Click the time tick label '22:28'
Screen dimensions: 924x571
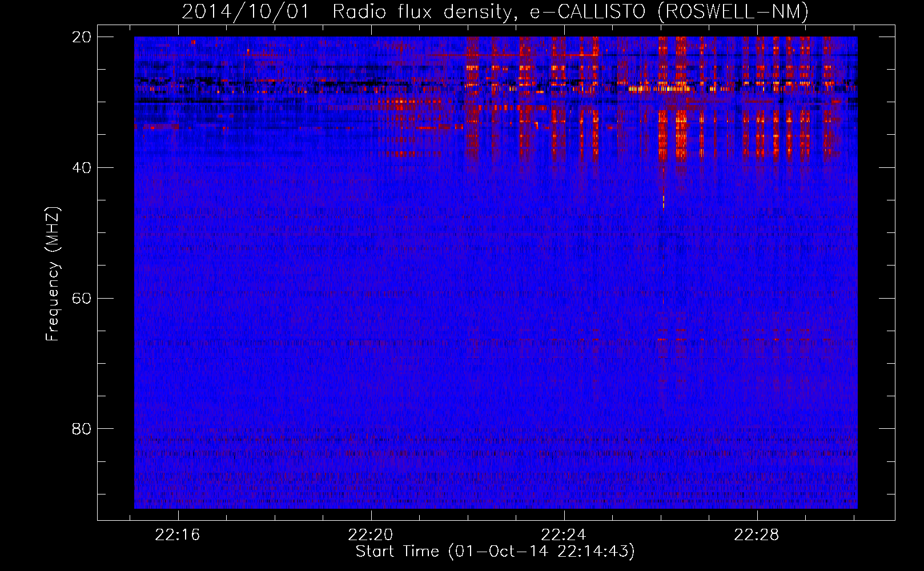[757, 535]
